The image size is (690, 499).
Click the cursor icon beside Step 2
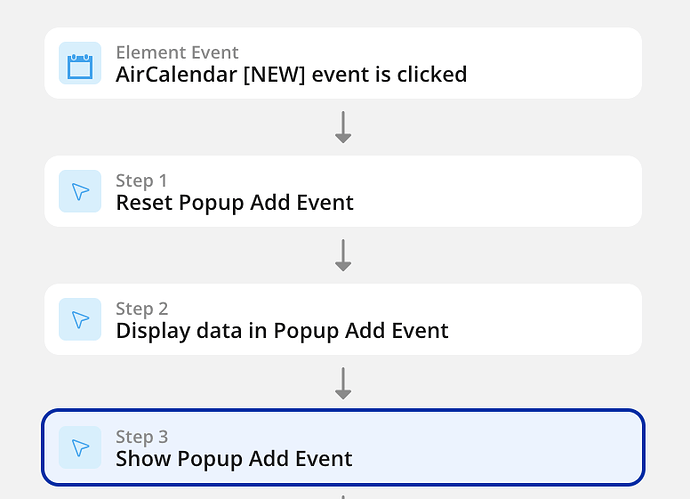coord(80,319)
